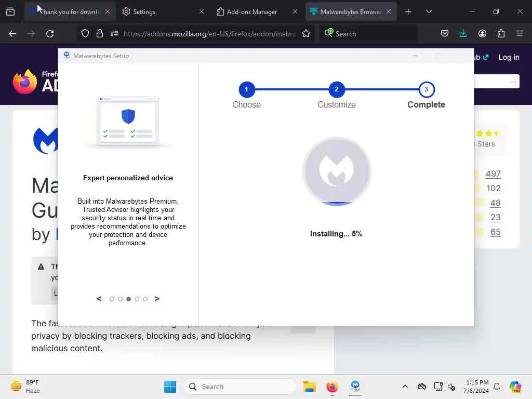The width and height of the screenshot is (532, 399).
Task: Select the second carousel dot
Action: tap(120, 299)
